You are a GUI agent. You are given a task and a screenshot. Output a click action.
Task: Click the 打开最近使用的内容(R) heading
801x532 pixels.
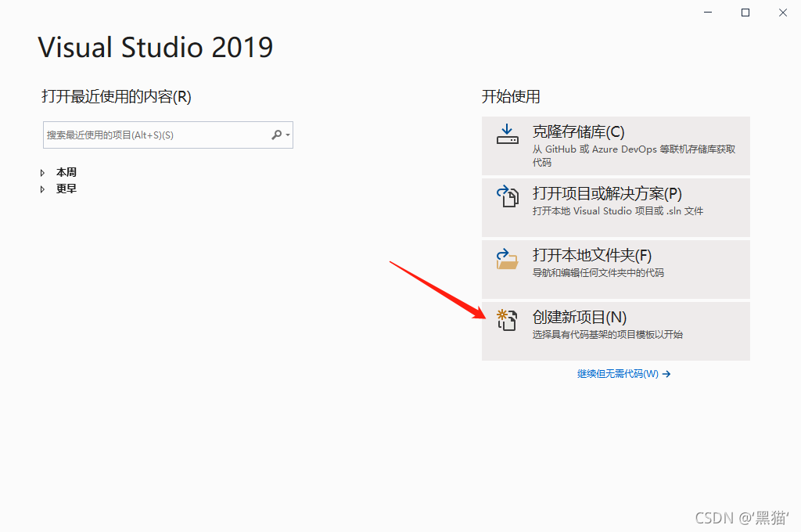pyautogui.click(x=117, y=96)
